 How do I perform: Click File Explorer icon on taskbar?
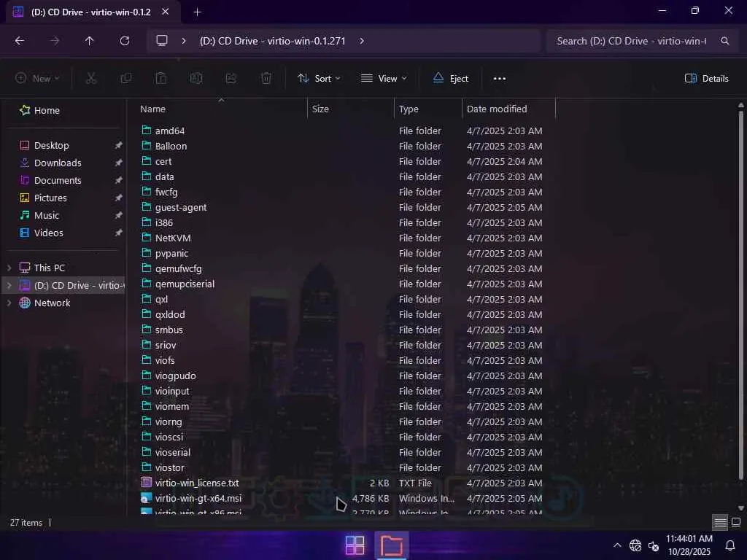(392, 545)
